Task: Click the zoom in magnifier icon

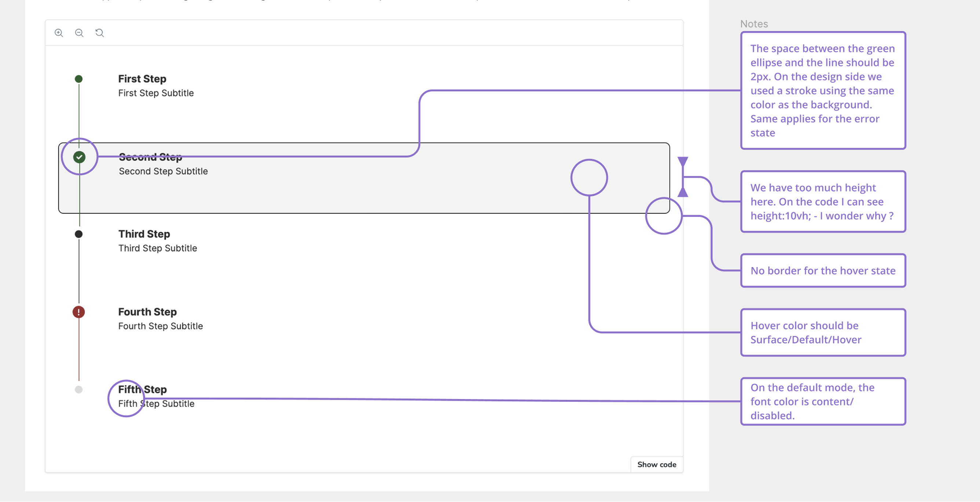Action: (59, 33)
